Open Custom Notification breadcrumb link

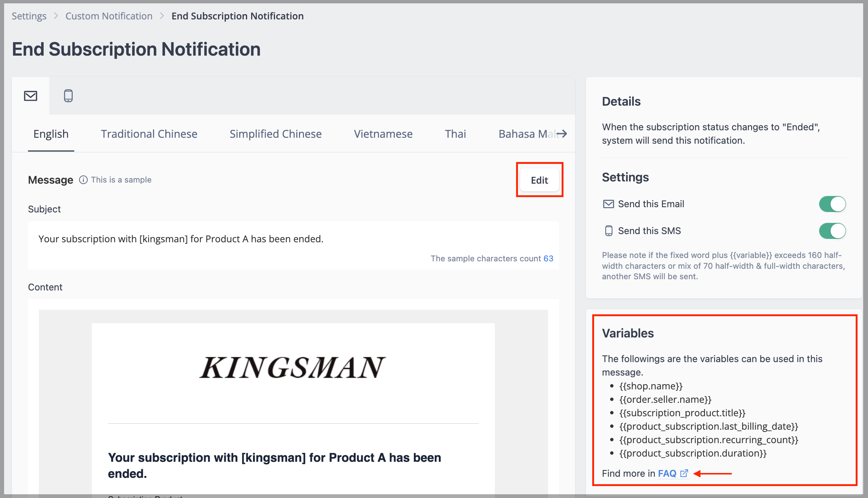[109, 16]
